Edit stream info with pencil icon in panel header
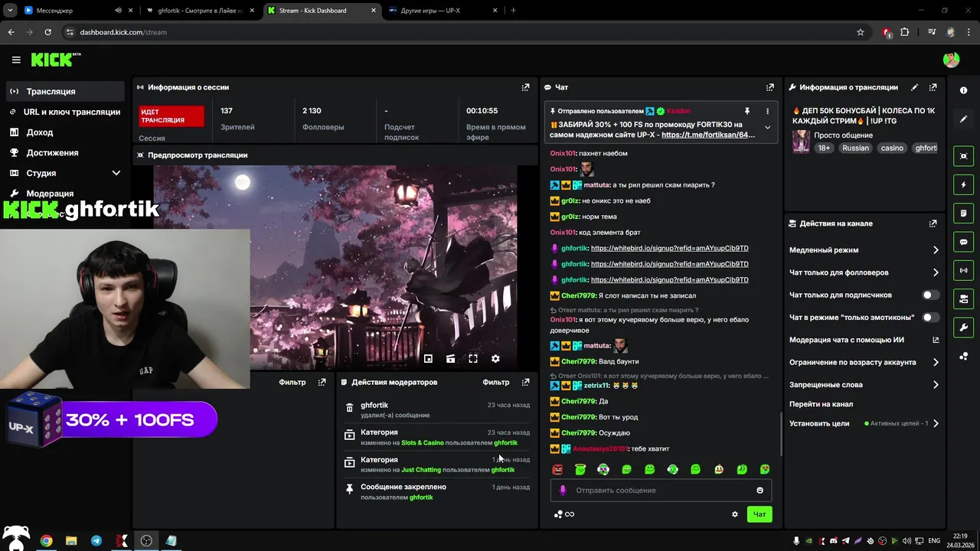The height and width of the screenshot is (551, 980). click(914, 87)
